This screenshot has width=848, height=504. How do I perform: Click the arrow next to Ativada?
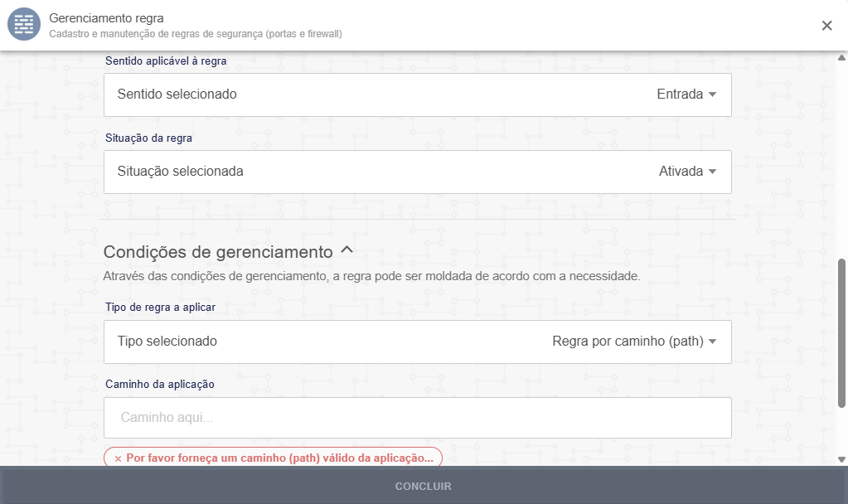[712, 172]
